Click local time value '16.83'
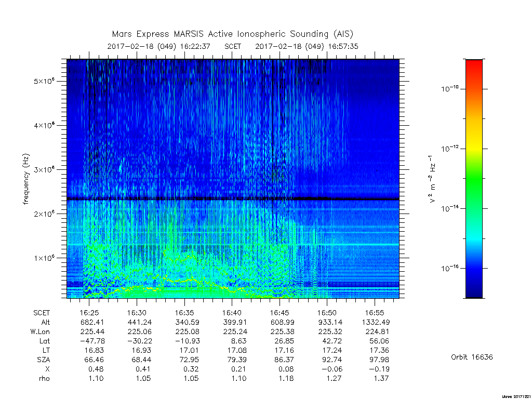Viewport: 532px width, 399px height. pos(95,350)
